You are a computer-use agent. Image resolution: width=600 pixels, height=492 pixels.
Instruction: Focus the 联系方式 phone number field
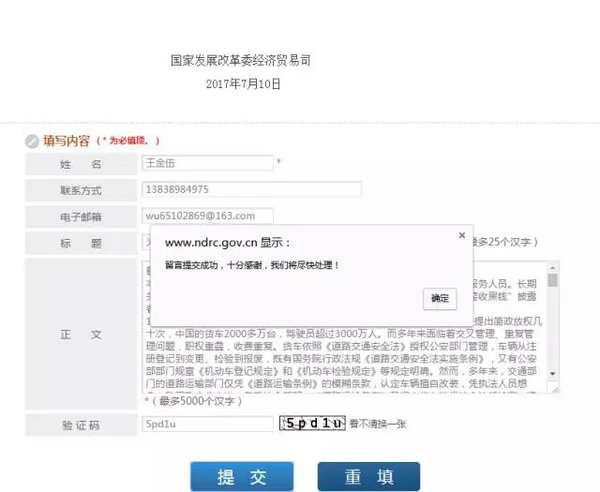pyautogui.click(x=250, y=189)
